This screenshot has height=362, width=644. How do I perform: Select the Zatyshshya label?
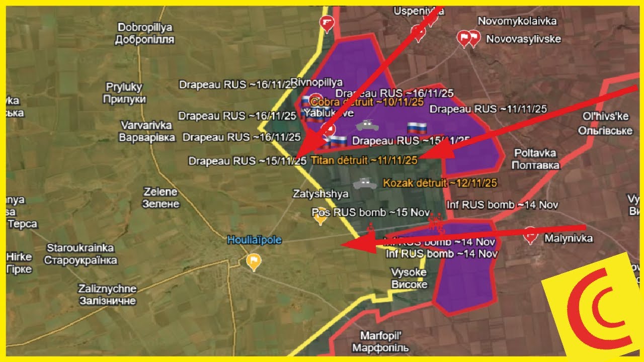[x=321, y=194]
